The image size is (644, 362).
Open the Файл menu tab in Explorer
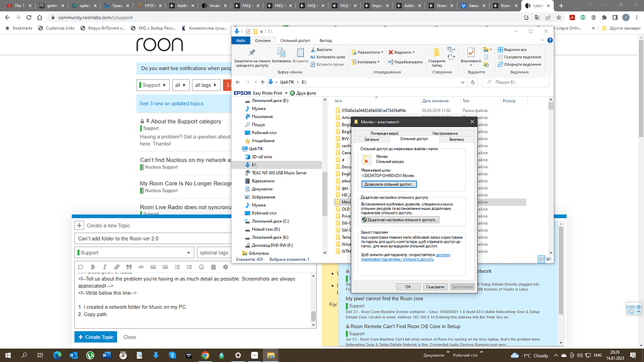241,41
